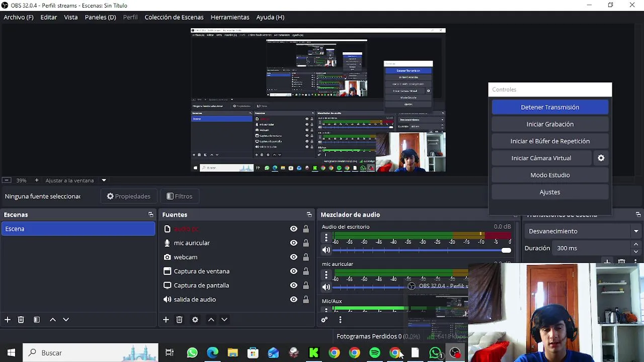This screenshot has height=362, width=644.
Task: Open Ajustes from Controles panel
Action: 550,192
